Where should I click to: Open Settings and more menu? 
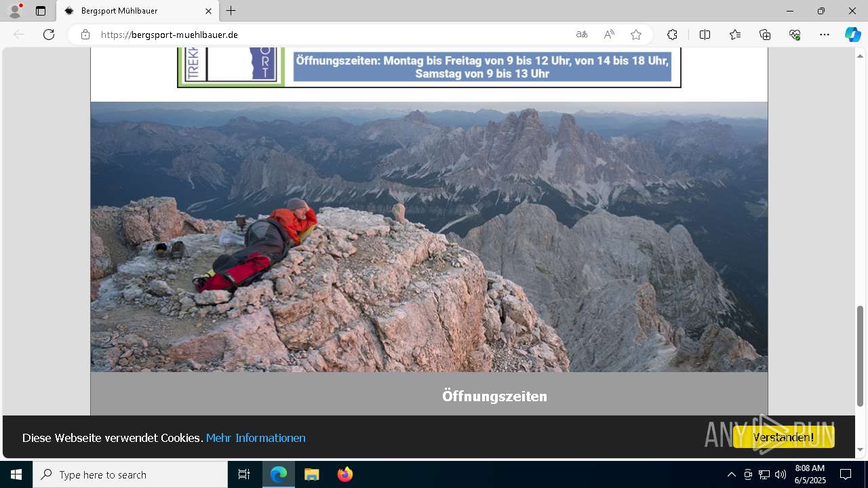[x=825, y=35]
